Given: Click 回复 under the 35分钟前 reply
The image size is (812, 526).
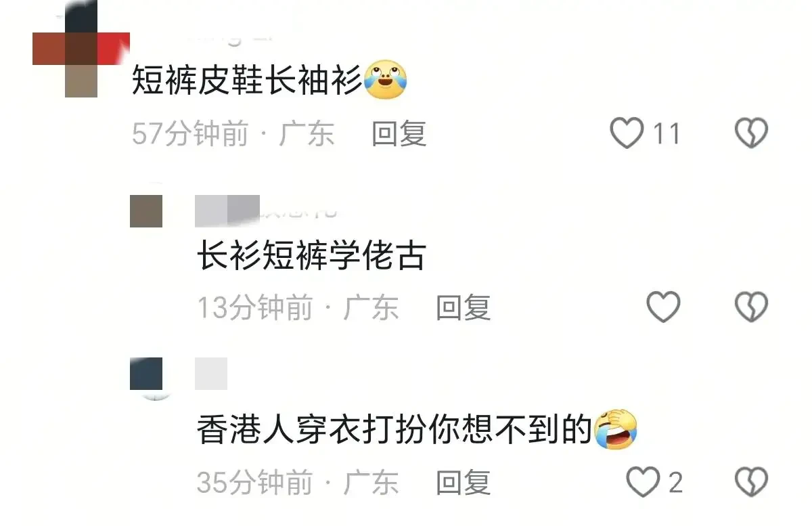Looking at the screenshot, I should 463,483.
